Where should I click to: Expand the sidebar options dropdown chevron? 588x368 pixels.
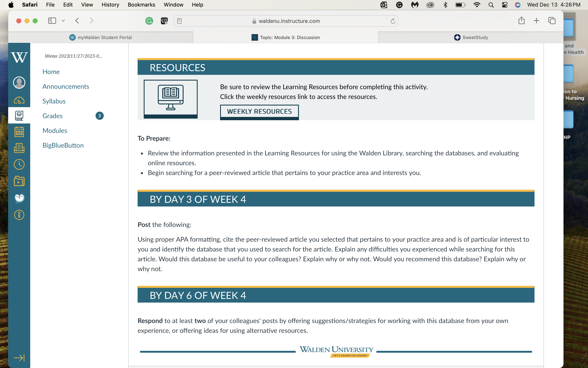pos(63,21)
